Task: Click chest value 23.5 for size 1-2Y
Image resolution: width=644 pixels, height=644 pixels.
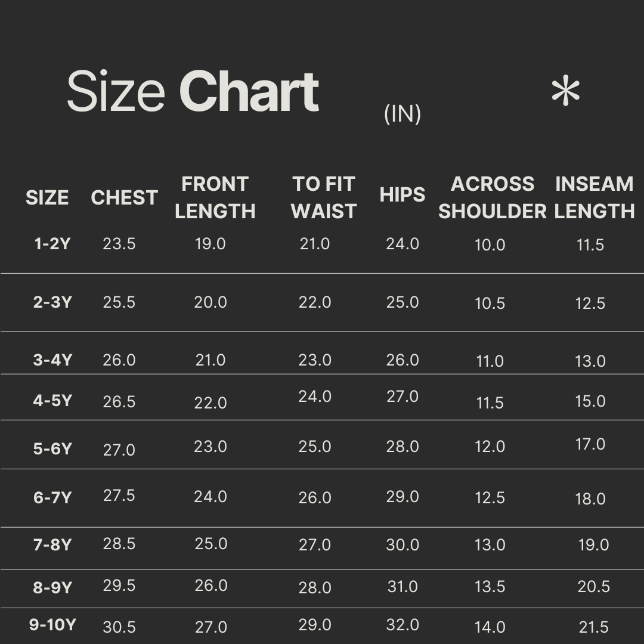Action: 119,244
